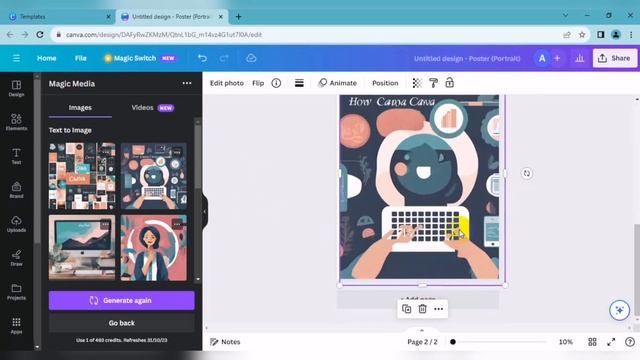Viewport: 640px width, 360px height.
Task: Undo the last action
Action: click(202, 58)
